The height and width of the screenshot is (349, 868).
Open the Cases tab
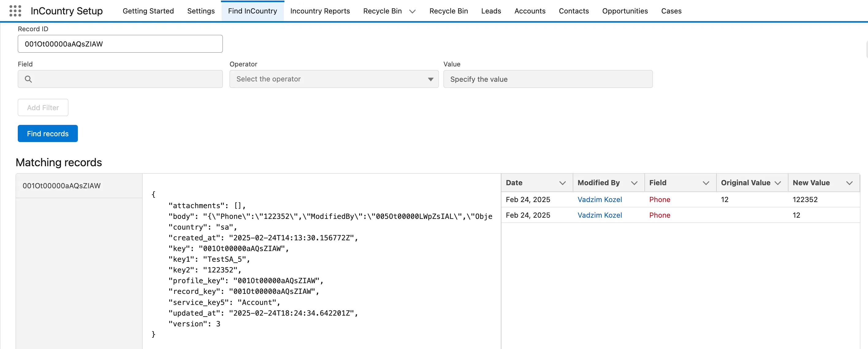pos(671,11)
